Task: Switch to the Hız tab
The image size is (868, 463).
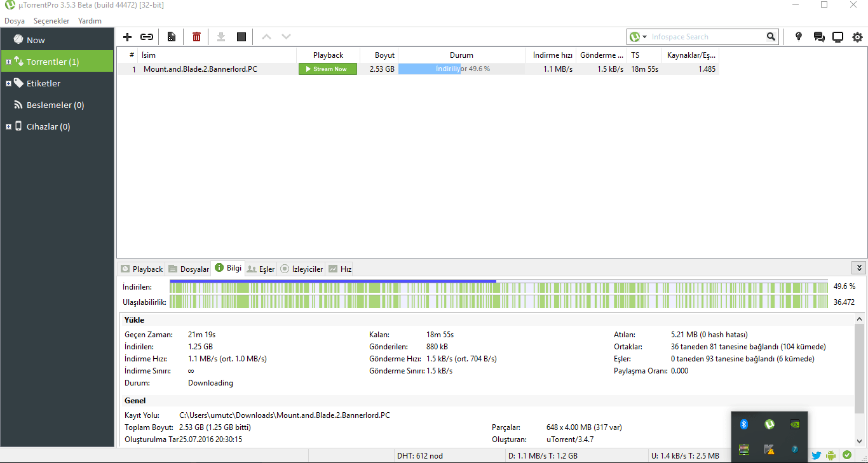Action: 340,269
